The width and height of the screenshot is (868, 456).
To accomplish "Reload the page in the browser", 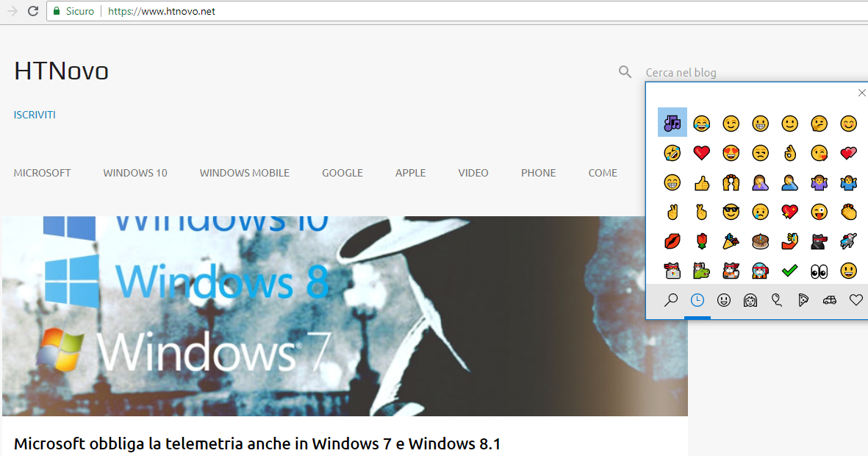I will coord(32,11).
